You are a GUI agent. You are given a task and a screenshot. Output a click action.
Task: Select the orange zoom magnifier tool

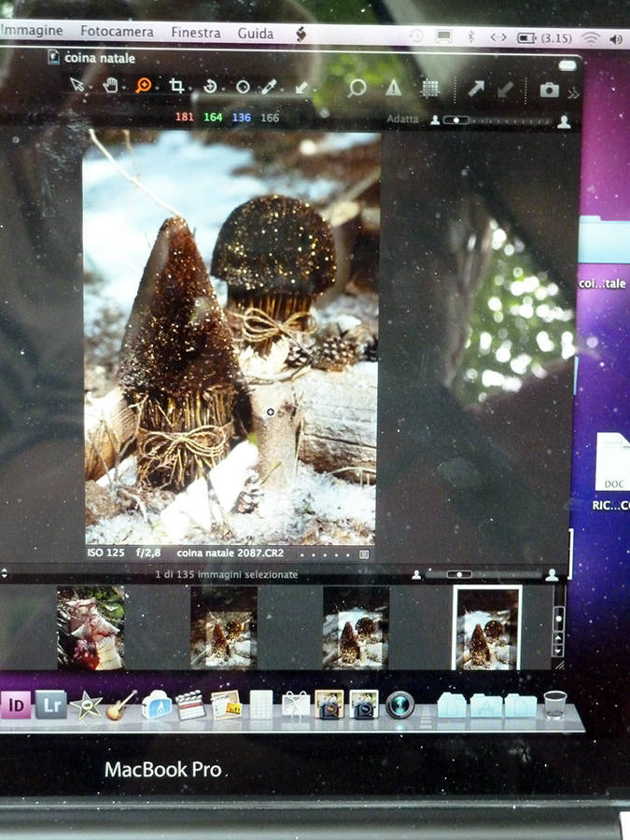coord(143,86)
